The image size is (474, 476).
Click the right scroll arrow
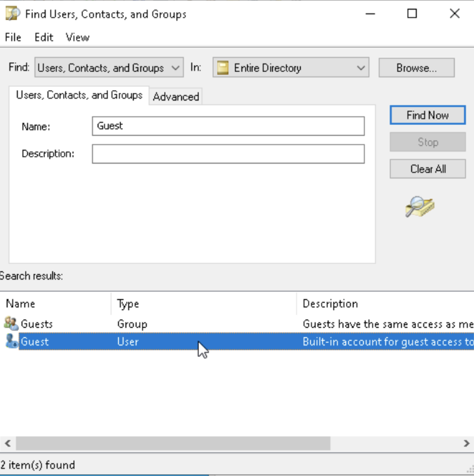[467, 443]
